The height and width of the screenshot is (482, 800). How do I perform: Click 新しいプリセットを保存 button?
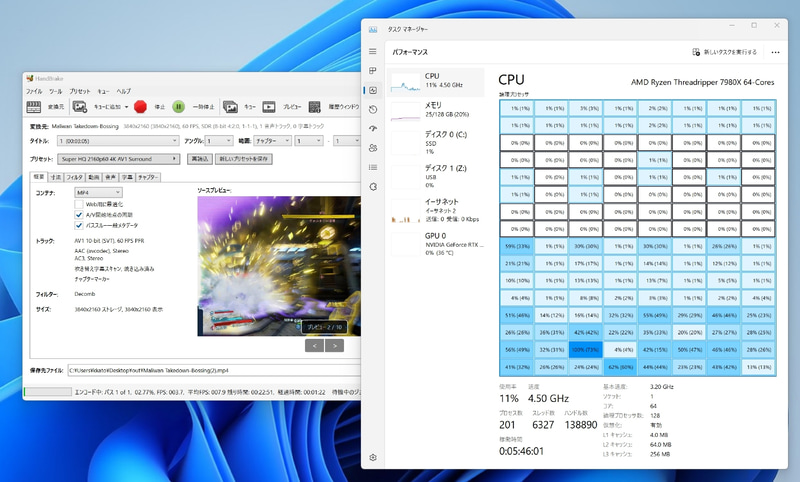click(244, 159)
